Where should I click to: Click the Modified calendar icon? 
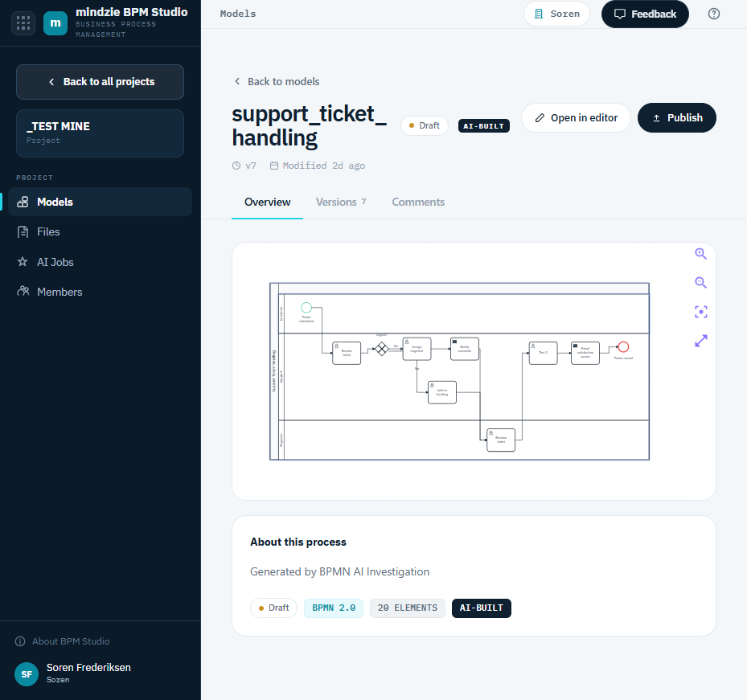tap(274, 166)
